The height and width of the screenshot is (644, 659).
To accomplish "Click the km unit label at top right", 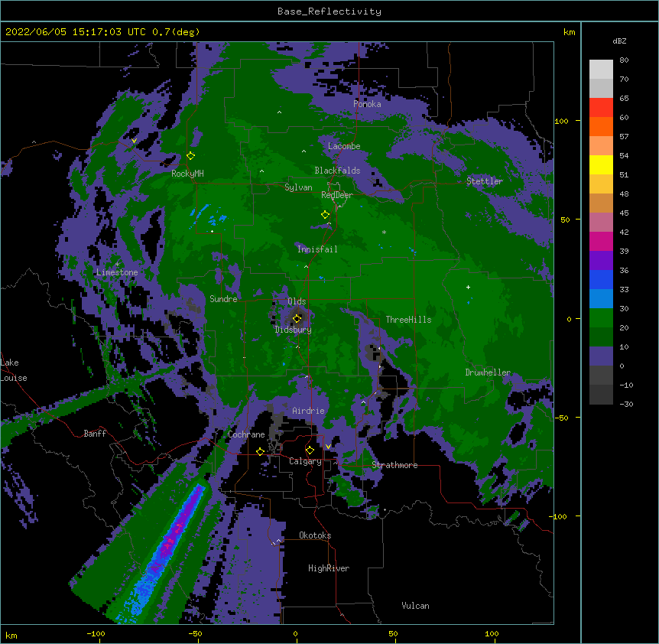I will click(x=569, y=32).
